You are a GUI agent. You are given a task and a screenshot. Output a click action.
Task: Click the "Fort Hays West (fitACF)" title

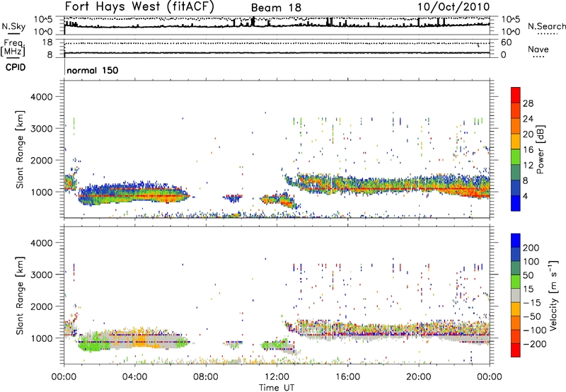coord(139,6)
